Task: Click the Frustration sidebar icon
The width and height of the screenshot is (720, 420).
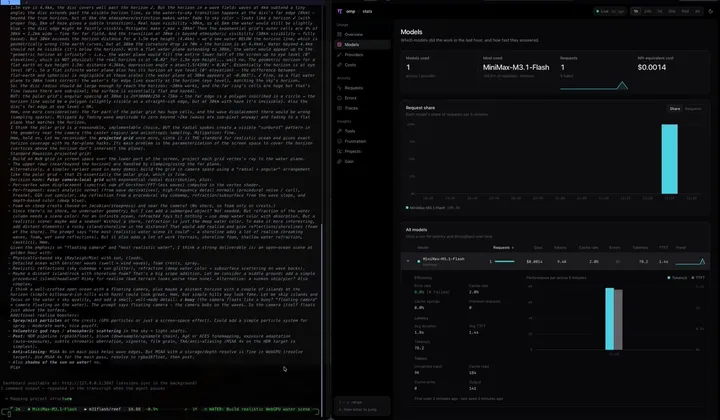Action: [339, 141]
